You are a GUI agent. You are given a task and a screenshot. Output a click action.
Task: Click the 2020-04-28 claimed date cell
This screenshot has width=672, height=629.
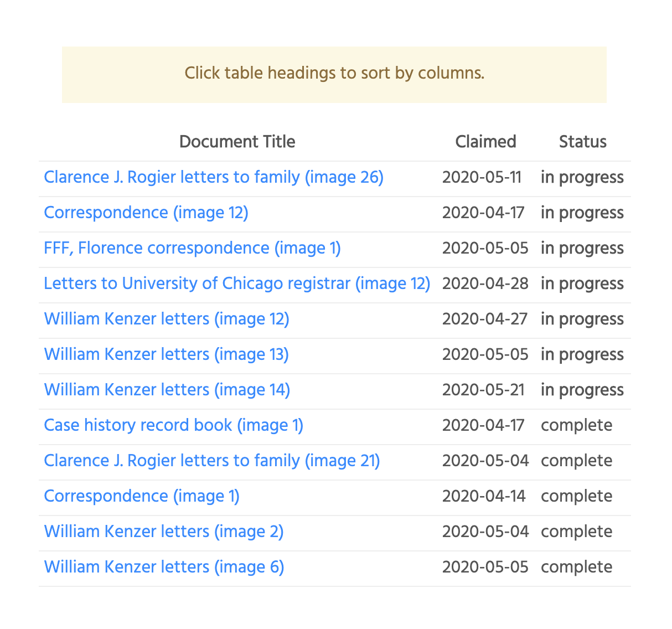pos(485,283)
